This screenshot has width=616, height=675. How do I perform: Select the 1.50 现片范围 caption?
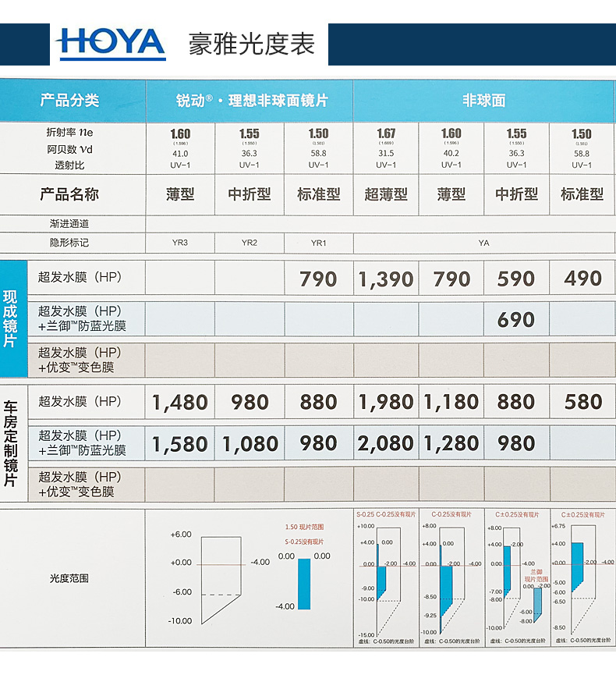tap(305, 527)
